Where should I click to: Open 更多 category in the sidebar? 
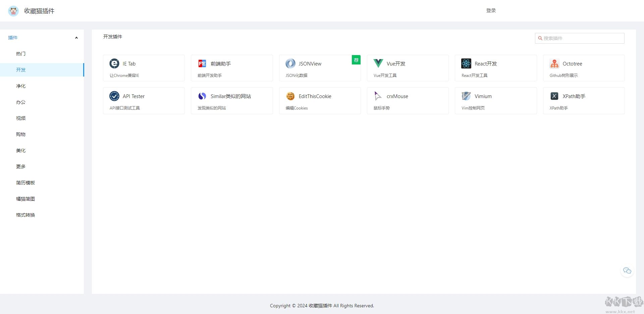click(42, 167)
